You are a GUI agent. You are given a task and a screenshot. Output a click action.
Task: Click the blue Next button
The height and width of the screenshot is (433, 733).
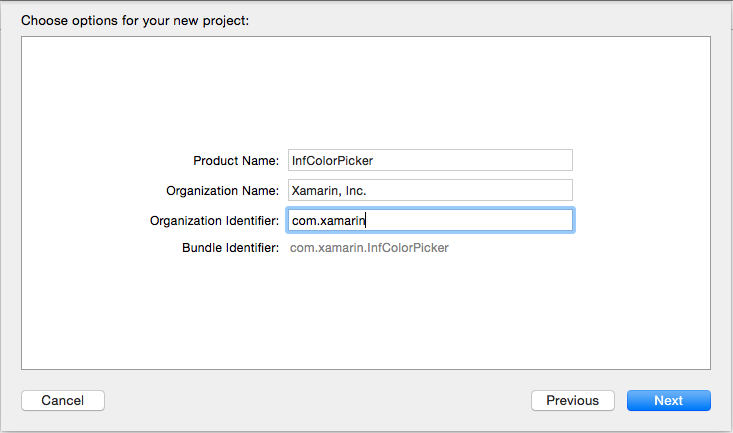(668, 401)
